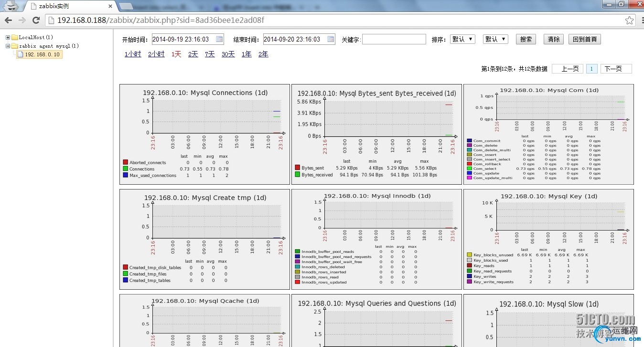Click the browser forward arrow
The width and height of the screenshot is (644, 347).
[22, 20]
